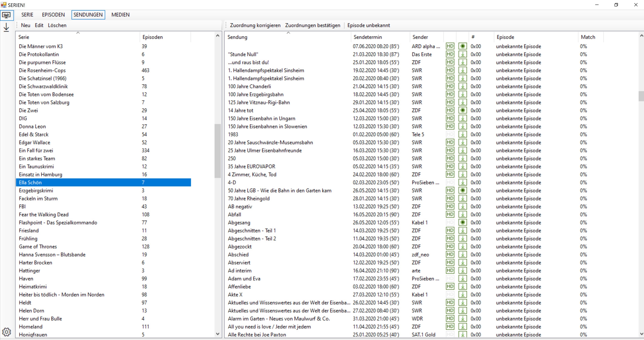Click record icon in 'Abgesang' row
644x340 pixels.
[x=462, y=222]
